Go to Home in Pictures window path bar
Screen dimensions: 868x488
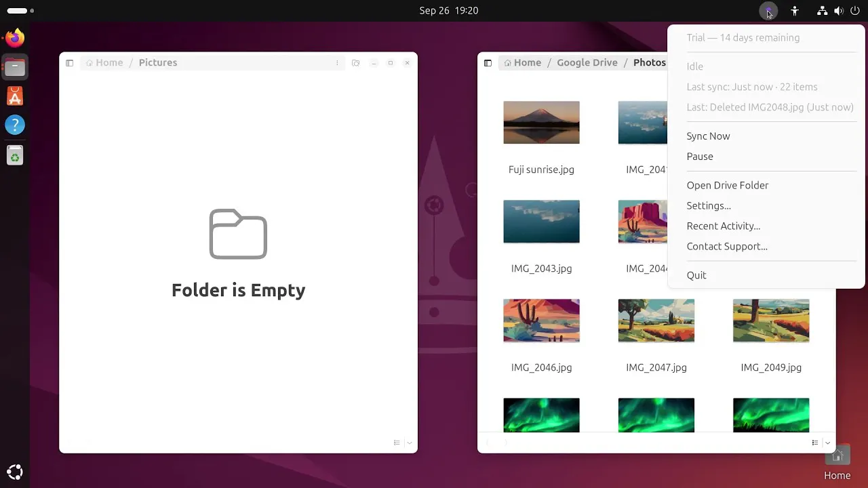104,62
